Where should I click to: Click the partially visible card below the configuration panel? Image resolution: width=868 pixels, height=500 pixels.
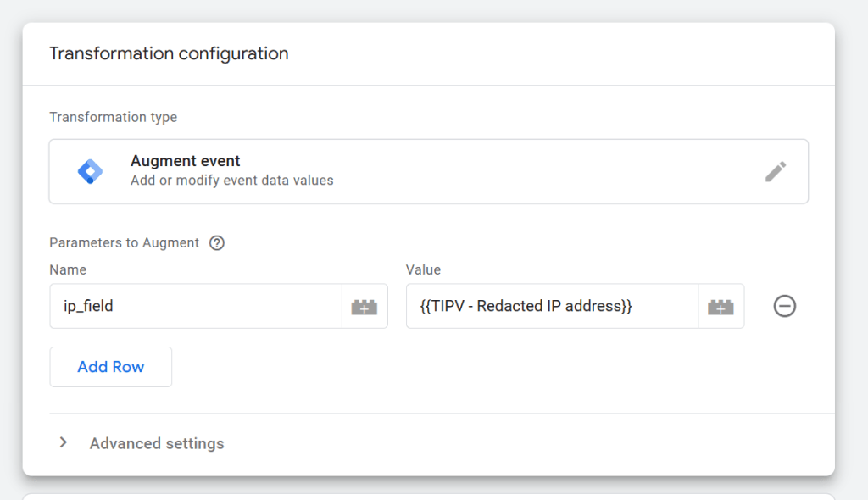[428, 496]
